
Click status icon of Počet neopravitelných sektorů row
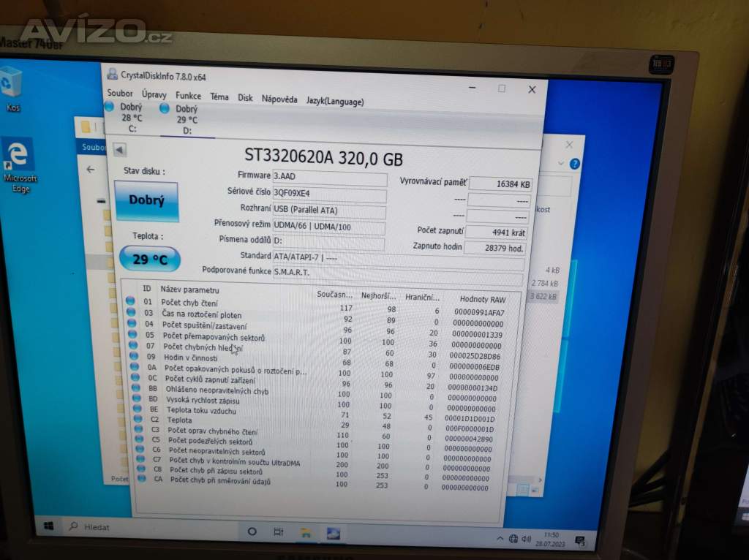pyautogui.click(x=140, y=449)
